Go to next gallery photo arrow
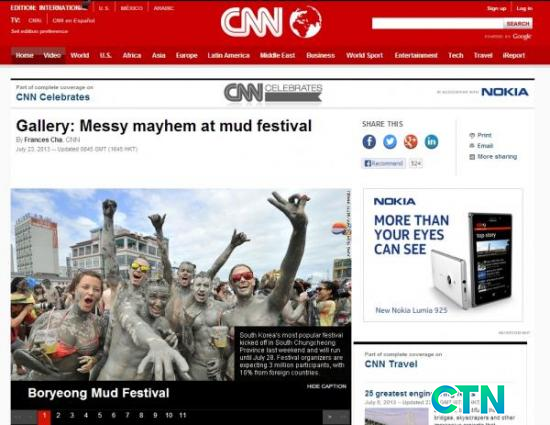Image resolution: width=550 pixels, height=425 pixels. click(x=330, y=417)
